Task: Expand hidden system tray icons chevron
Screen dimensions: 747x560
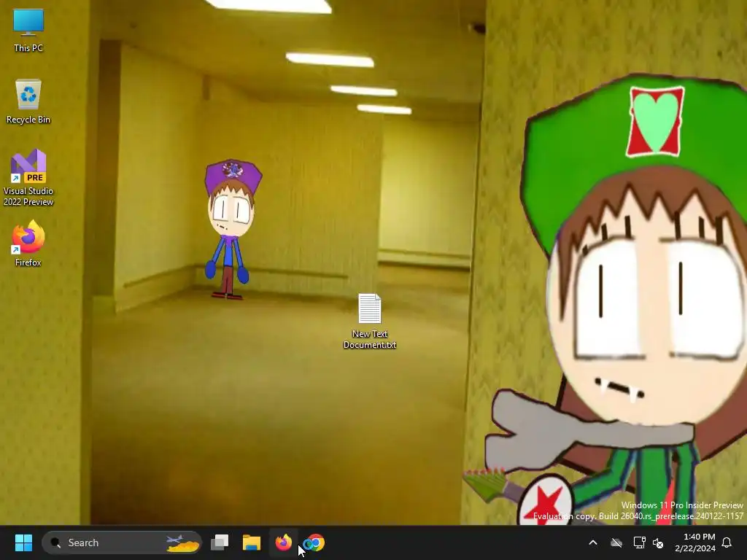Action: [x=593, y=542]
